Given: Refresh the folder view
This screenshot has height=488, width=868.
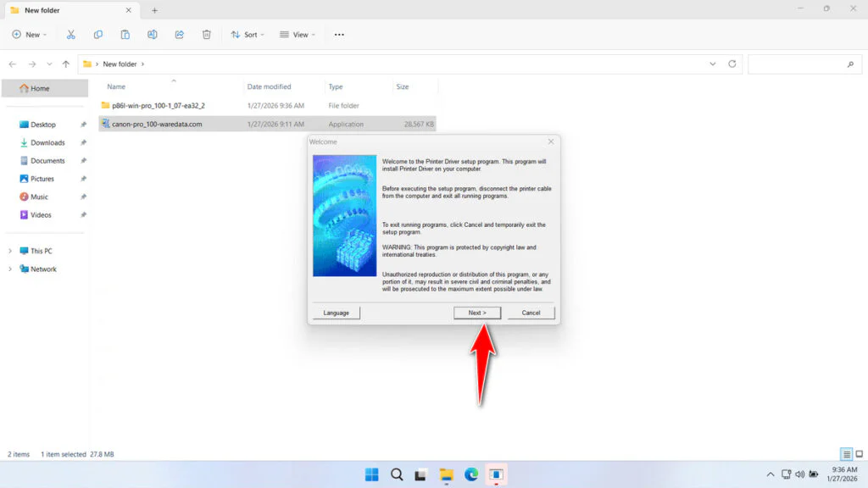Looking at the screenshot, I should click(731, 64).
